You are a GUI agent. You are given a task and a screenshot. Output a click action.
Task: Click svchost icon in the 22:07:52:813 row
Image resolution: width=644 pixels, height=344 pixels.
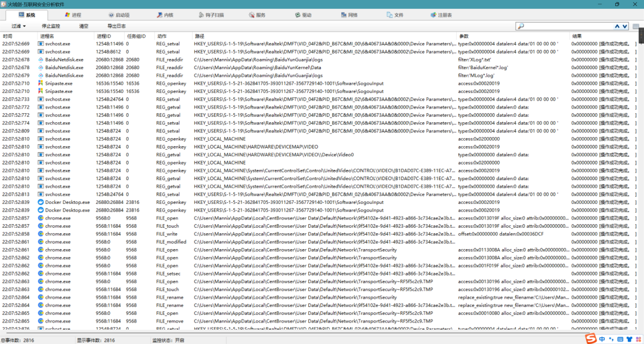point(41,194)
